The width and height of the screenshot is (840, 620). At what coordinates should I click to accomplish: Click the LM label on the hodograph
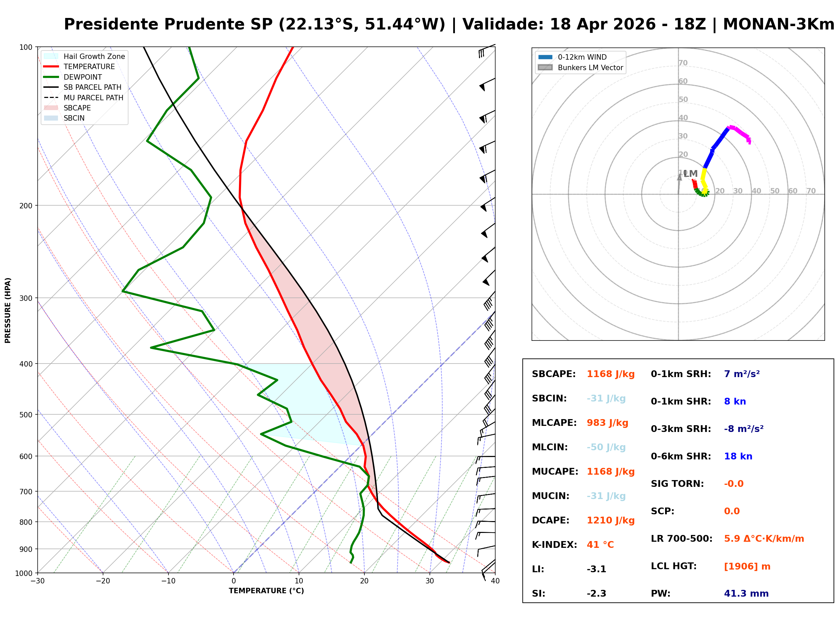point(690,174)
